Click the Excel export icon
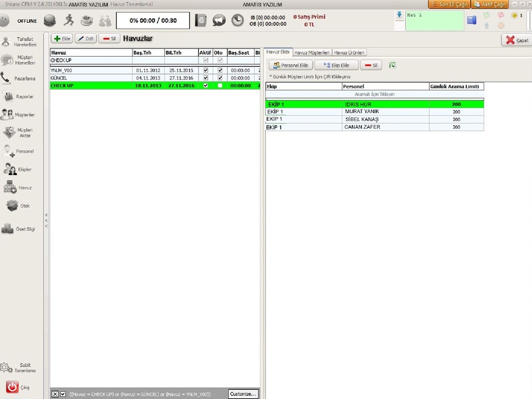This screenshot has width=532, height=399. pyautogui.click(x=393, y=65)
